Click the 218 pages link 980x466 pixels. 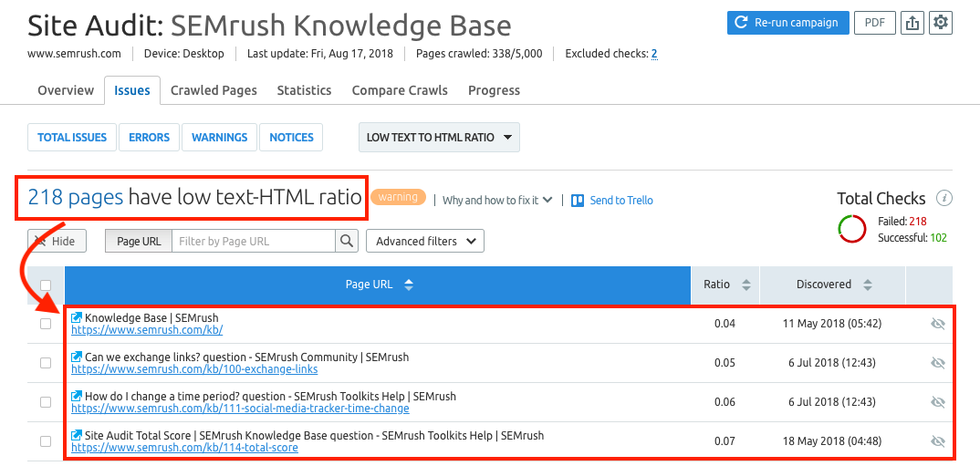[76, 198]
